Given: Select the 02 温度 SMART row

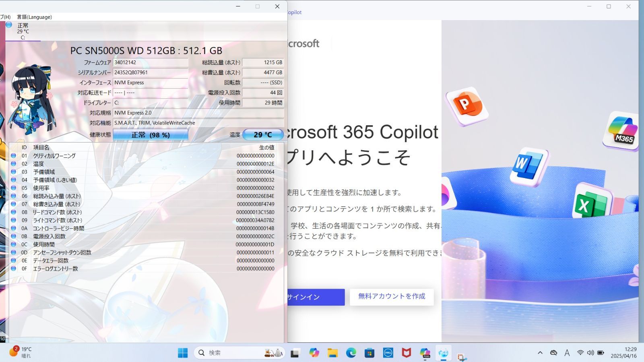Looking at the screenshot, I should (x=146, y=164).
